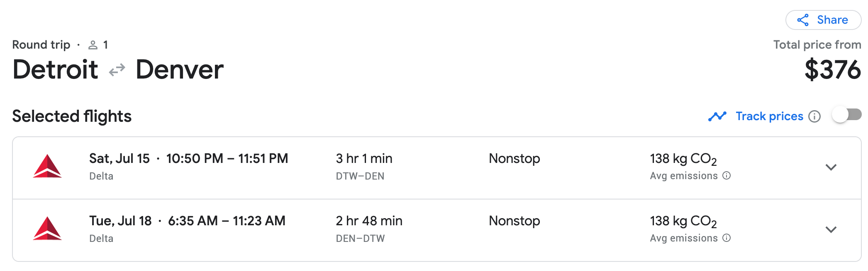Image resolution: width=868 pixels, height=271 pixels.
Task: Open emissions info icon on DTW–DEN flight
Action: (x=727, y=175)
